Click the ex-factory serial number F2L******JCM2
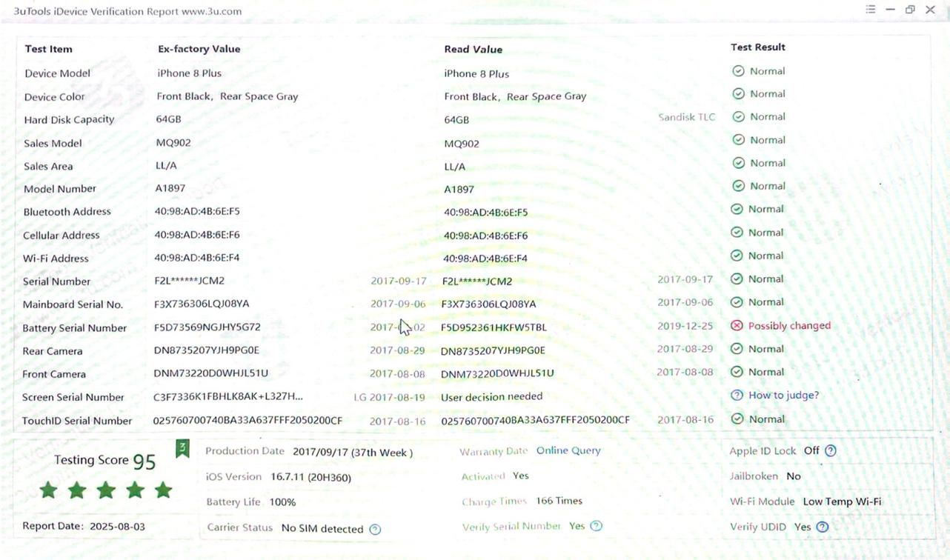950x560 pixels. 190,281
